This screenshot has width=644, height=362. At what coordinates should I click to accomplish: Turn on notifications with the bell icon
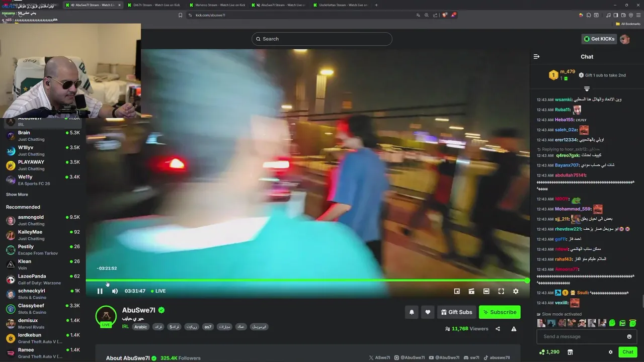412,312
